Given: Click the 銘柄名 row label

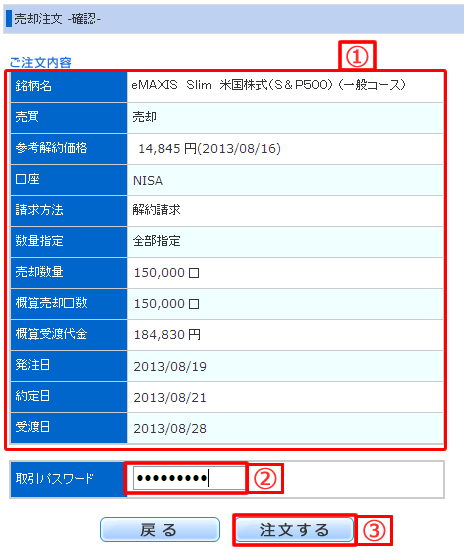Looking at the screenshot, I should click(34, 86).
